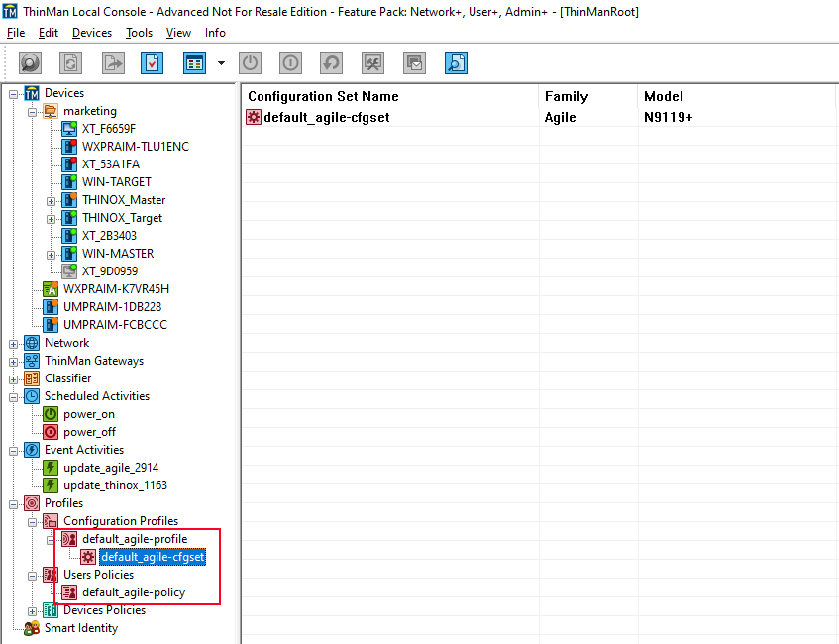
Task: Open the View menu
Action: click(178, 33)
